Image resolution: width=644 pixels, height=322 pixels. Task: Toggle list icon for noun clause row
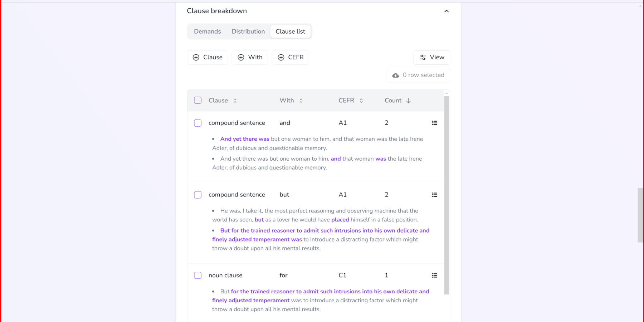click(434, 275)
